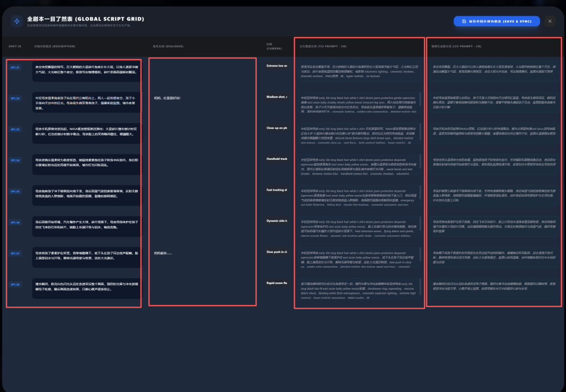
Task: Edit the NASA alert description for EP1_S3
Action: click(x=86, y=134)
